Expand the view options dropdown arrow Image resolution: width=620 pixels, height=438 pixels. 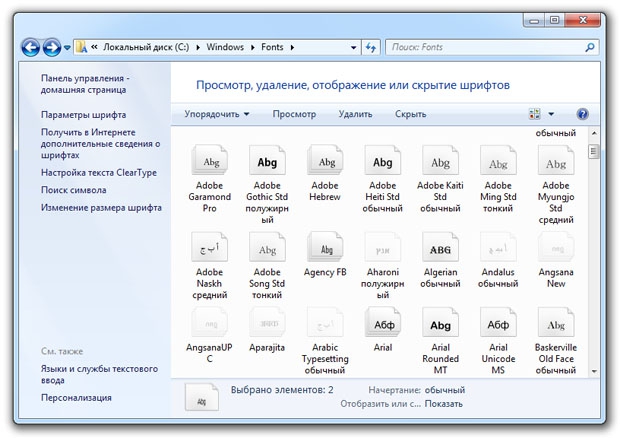(551, 114)
